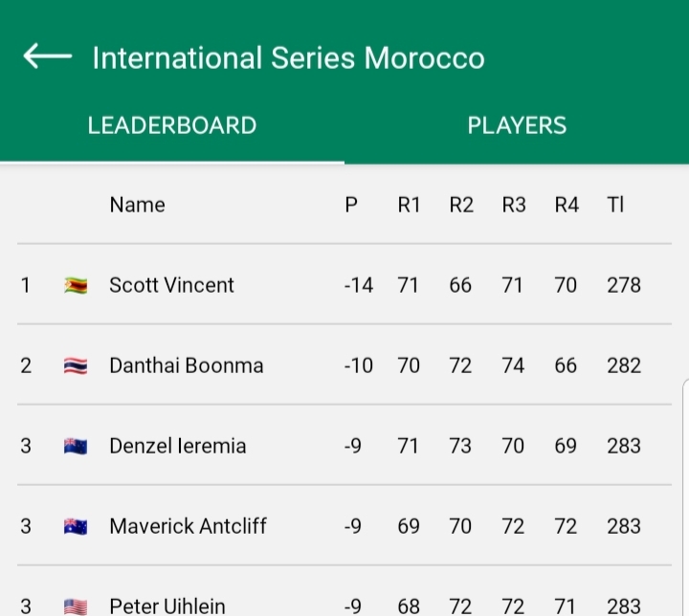
Task: Click USA flag beside Peter Uihlein
Action: [76, 605]
